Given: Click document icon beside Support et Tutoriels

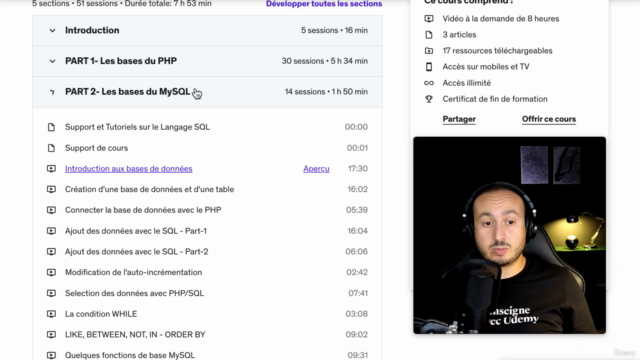Looking at the screenshot, I should (51, 127).
